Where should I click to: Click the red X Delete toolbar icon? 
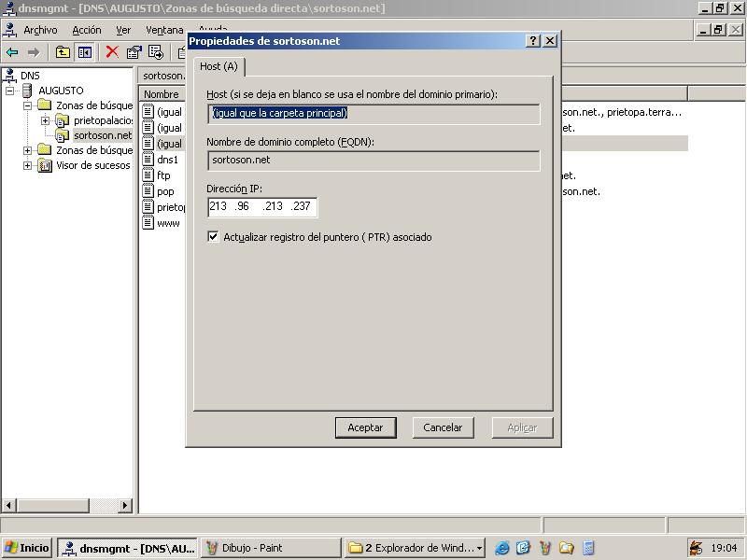(x=112, y=52)
